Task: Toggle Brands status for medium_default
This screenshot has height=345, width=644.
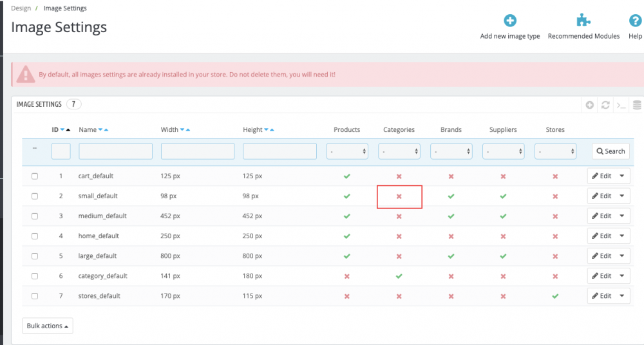Action: click(x=451, y=216)
